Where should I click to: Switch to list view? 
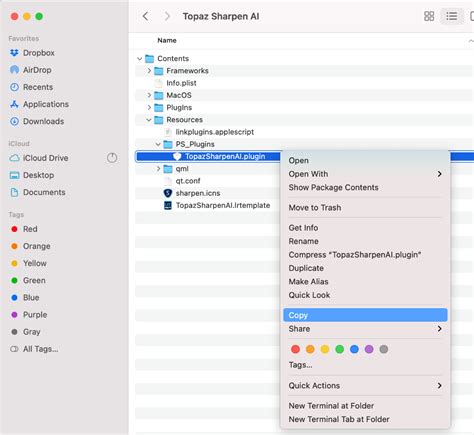coord(452,16)
